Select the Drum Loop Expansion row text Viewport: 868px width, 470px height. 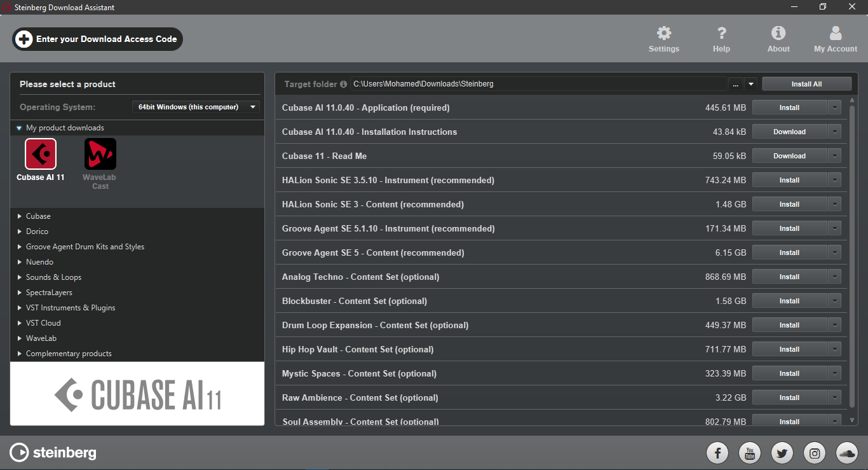click(x=376, y=325)
